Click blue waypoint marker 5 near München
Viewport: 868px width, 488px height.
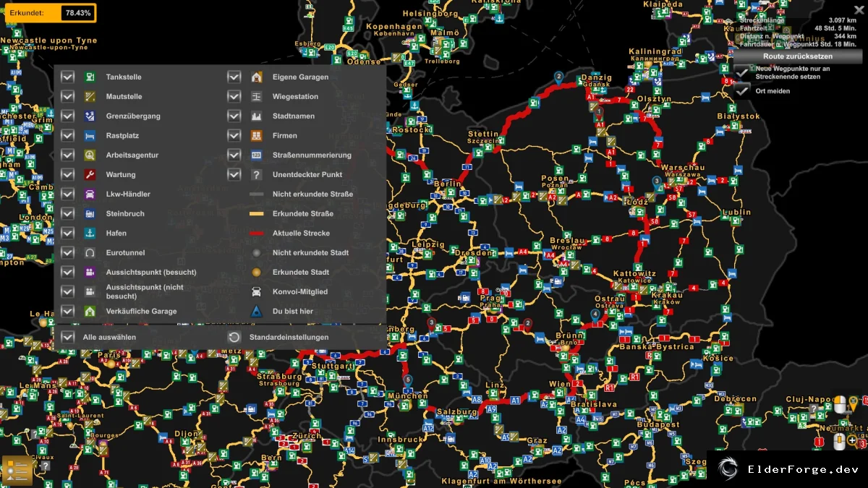(x=408, y=380)
